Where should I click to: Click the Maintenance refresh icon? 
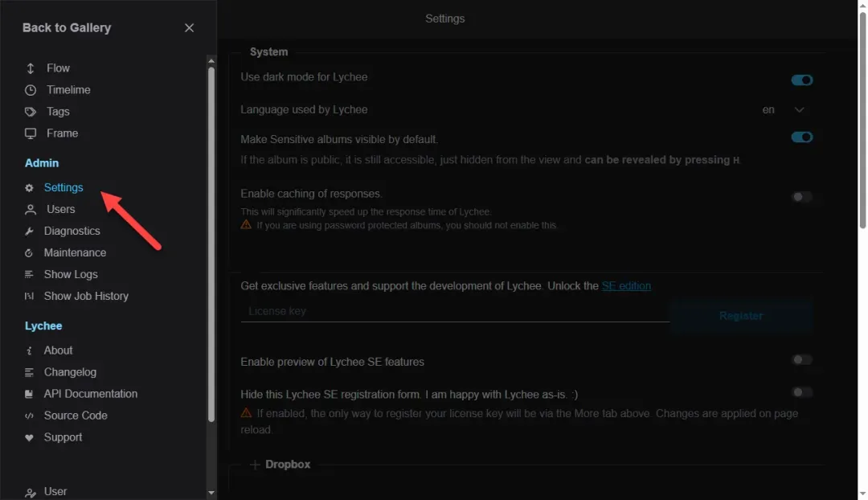coord(30,253)
